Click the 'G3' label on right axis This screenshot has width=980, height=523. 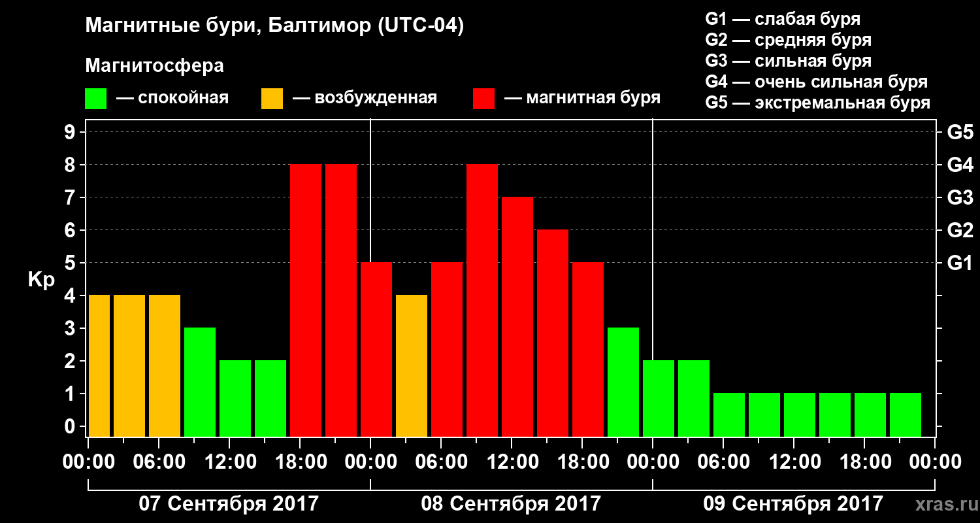tap(960, 197)
